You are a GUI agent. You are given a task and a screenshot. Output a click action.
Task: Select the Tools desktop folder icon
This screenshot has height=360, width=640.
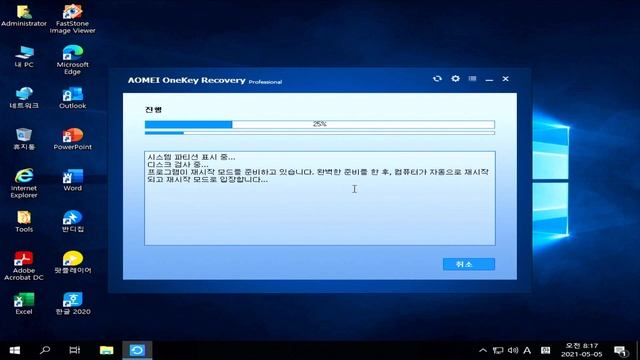click(24, 222)
